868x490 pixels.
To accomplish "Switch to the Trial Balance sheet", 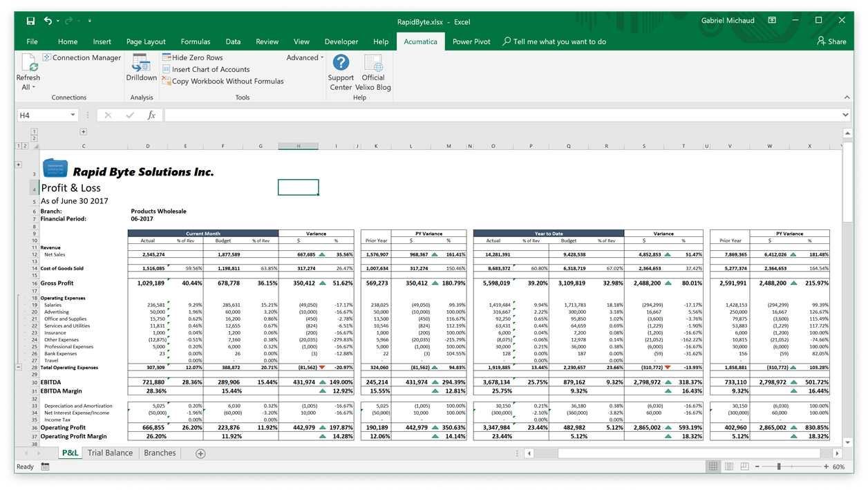I will click(x=110, y=453).
